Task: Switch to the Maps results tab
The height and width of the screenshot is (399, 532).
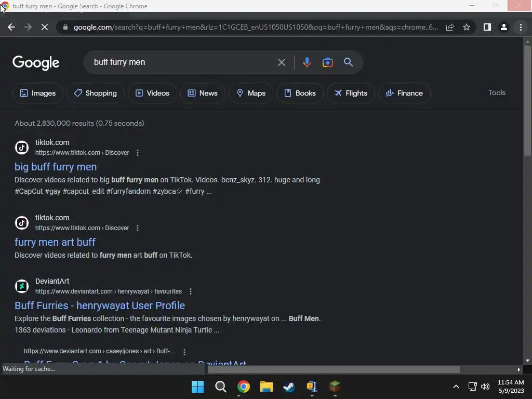Action: pos(251,93)
